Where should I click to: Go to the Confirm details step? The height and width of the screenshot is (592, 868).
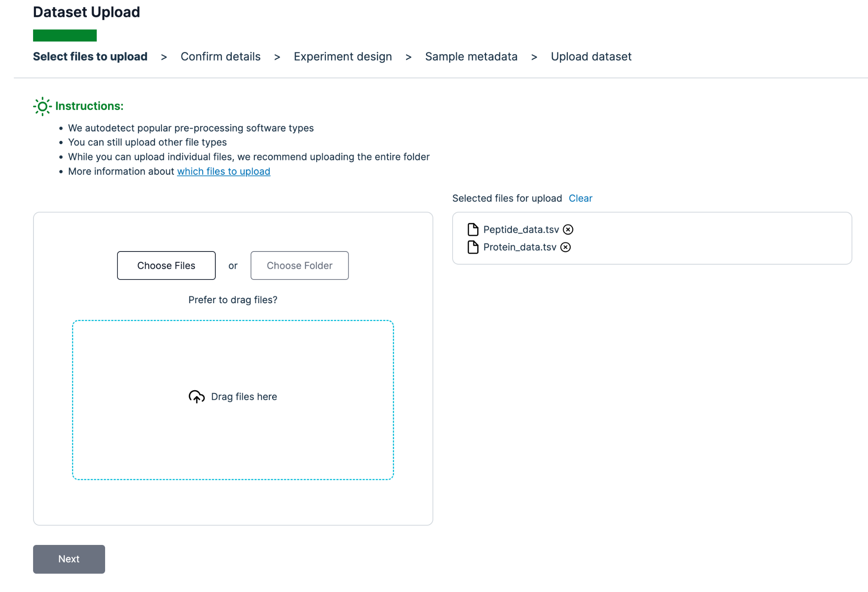220,57
